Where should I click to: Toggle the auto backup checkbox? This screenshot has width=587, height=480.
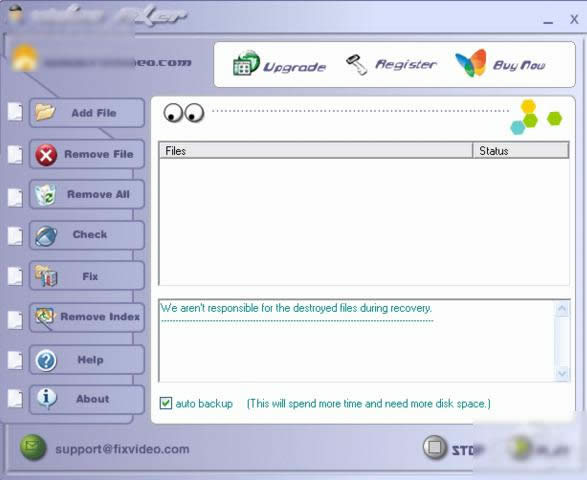coord(165,403)
